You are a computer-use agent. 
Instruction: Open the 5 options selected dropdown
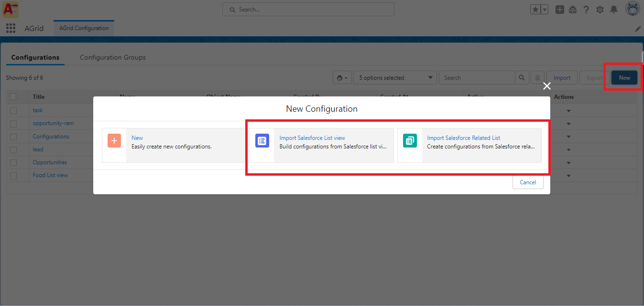tap(395, 78)
